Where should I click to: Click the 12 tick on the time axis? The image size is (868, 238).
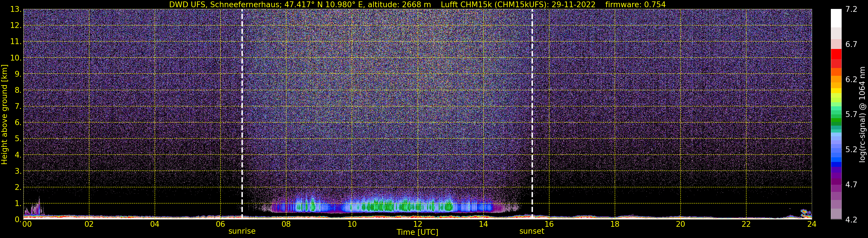pos(417,224)
